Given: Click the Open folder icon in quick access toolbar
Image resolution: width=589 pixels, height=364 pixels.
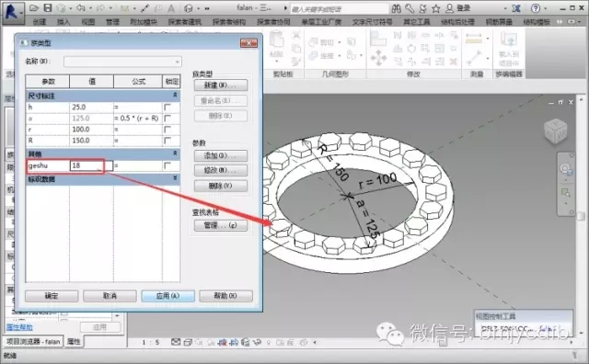Looking at the screenshot, I should click(x=34, y=8).
